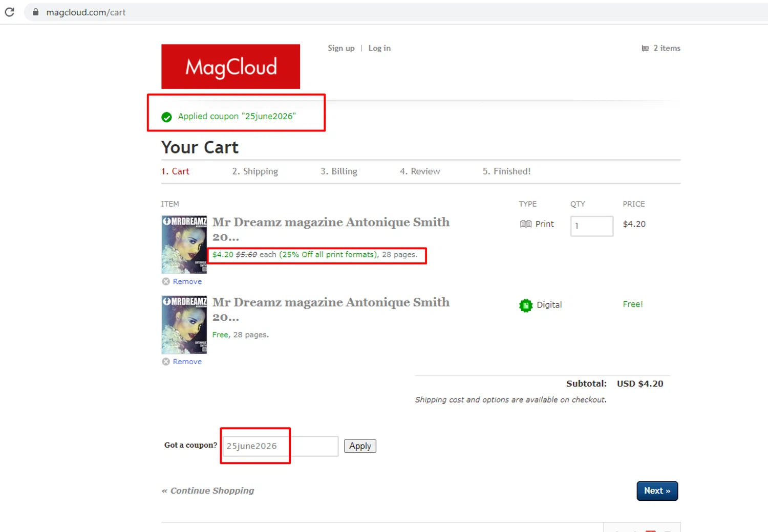Select the magcloud.com/cart URL text
The height and width of the screenshot is (532, 768).
[86, 12]
